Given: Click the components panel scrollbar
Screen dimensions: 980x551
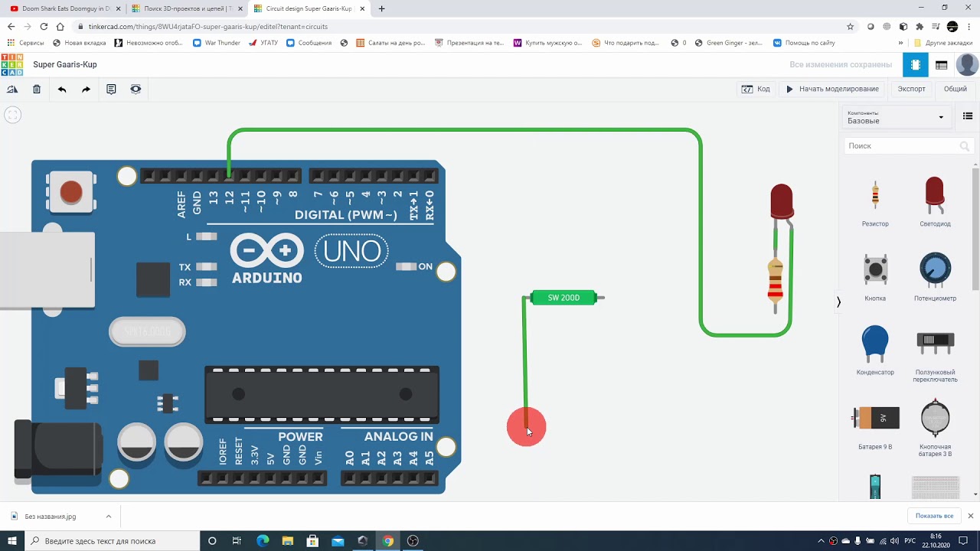Looking at the screenshot, I should (x=975, y=230).
